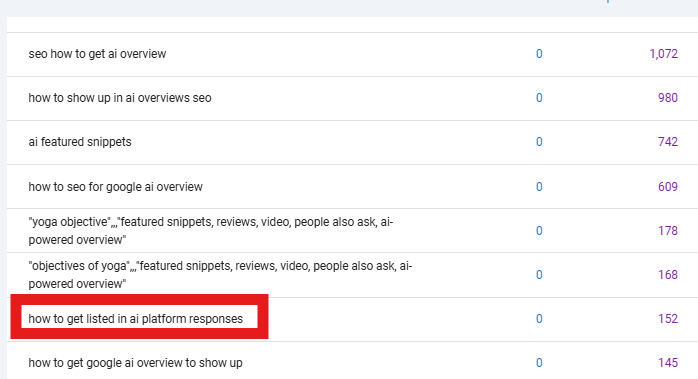Click the 980 impressions value
This screenshot has width=698, height=379.
pos(668,98)
